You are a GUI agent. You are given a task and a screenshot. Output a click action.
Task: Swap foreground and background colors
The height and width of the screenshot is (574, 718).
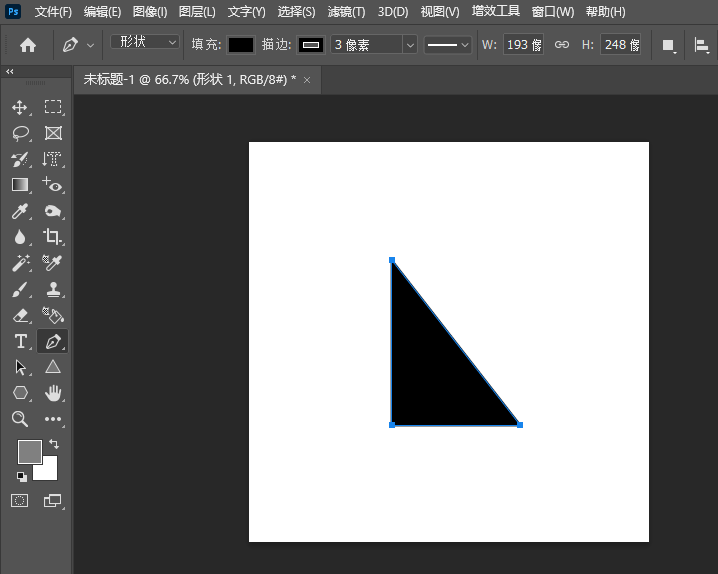click(53, 444)
